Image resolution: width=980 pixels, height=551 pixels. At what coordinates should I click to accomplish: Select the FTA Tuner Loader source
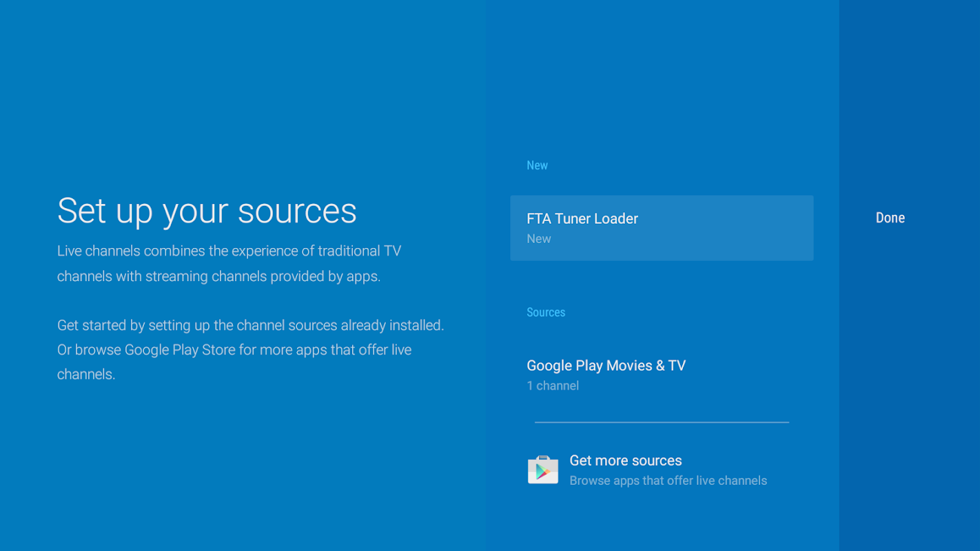662,228
